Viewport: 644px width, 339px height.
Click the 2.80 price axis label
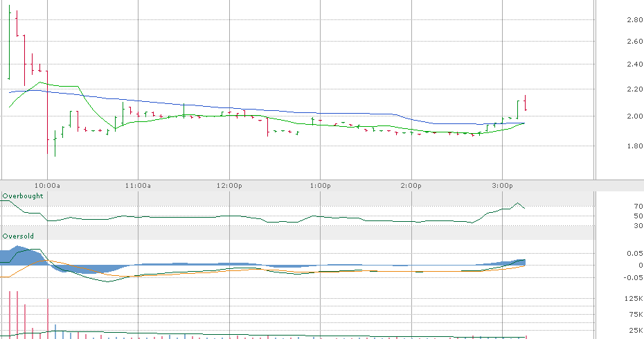point(634,19)
